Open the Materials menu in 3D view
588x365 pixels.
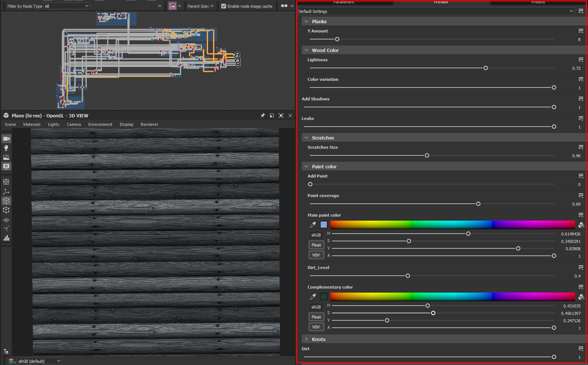32,125
